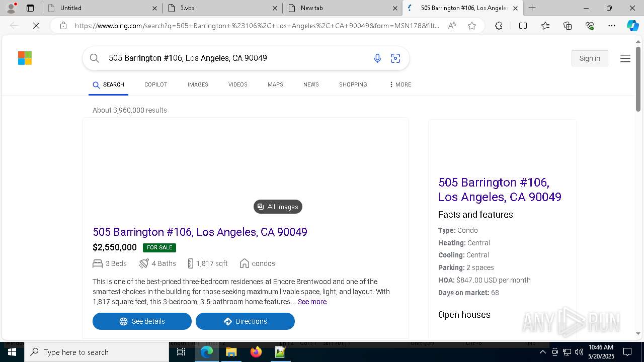Image resolution: width=644 pixels, height=362 pixels.
Task: Select the MAPS search tab
Action: 275,84
